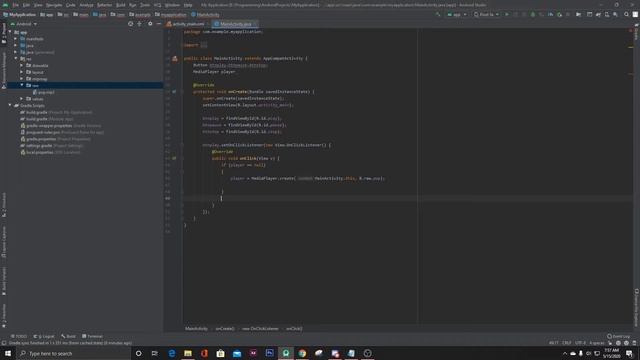Open the device selector dropdown
Image resolution: width=640 pixels, height=360 pixels.
click(486, 14)
